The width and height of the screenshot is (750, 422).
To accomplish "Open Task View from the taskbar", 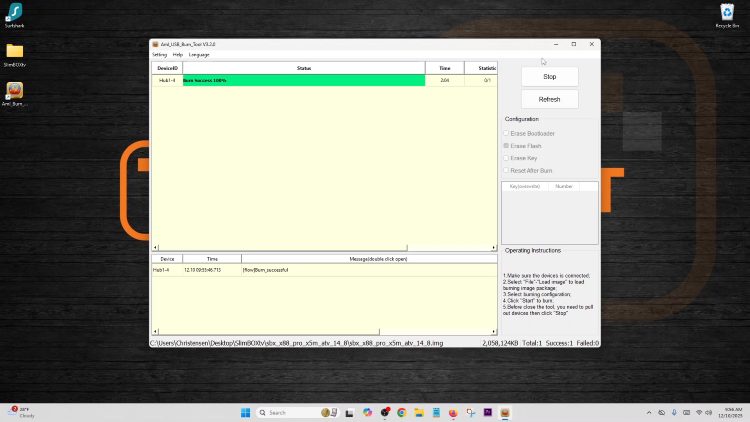I will pyautogui.click(x=350, y=413).
